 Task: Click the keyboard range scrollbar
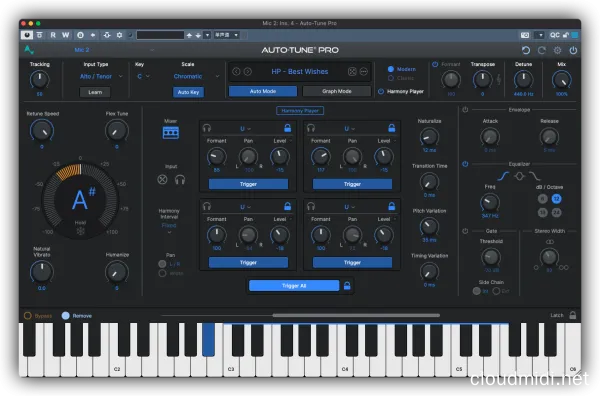click(x=356, y=316)
